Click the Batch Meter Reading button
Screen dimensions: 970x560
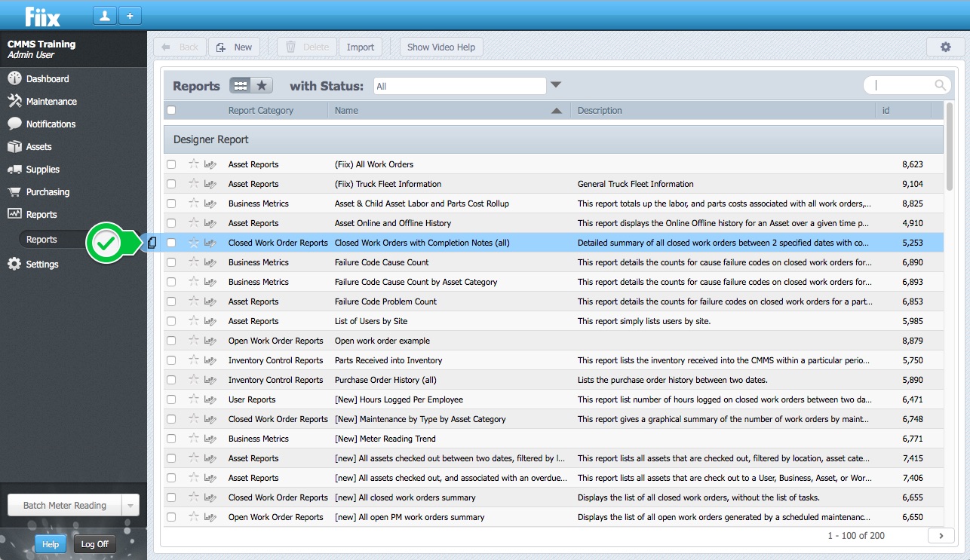pos(65,505)
